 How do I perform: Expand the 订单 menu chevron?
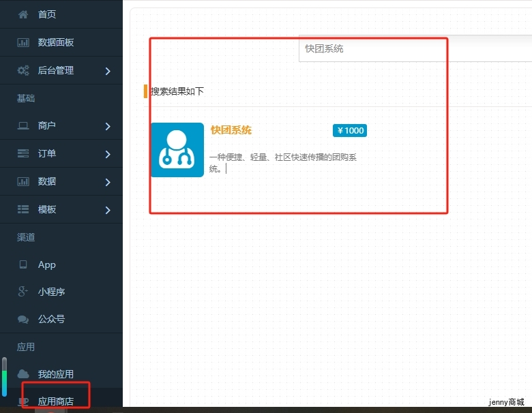[x=108, y=154]
